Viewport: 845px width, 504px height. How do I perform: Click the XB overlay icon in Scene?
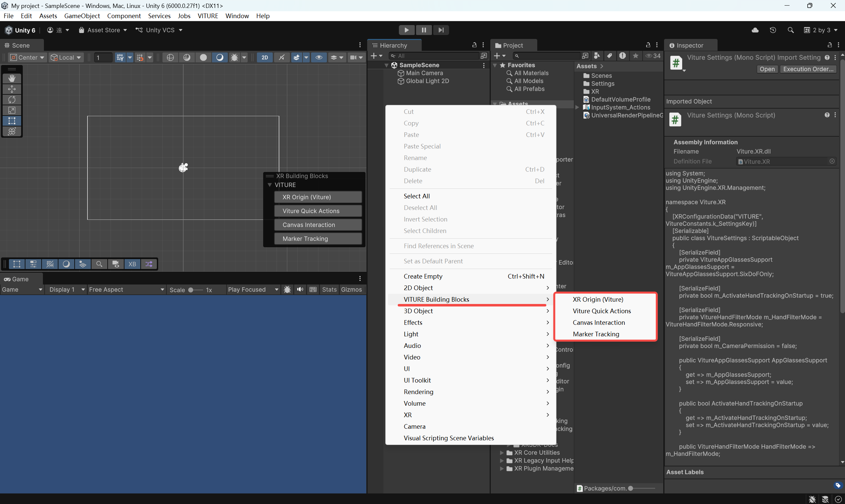(x=132, y=264)
